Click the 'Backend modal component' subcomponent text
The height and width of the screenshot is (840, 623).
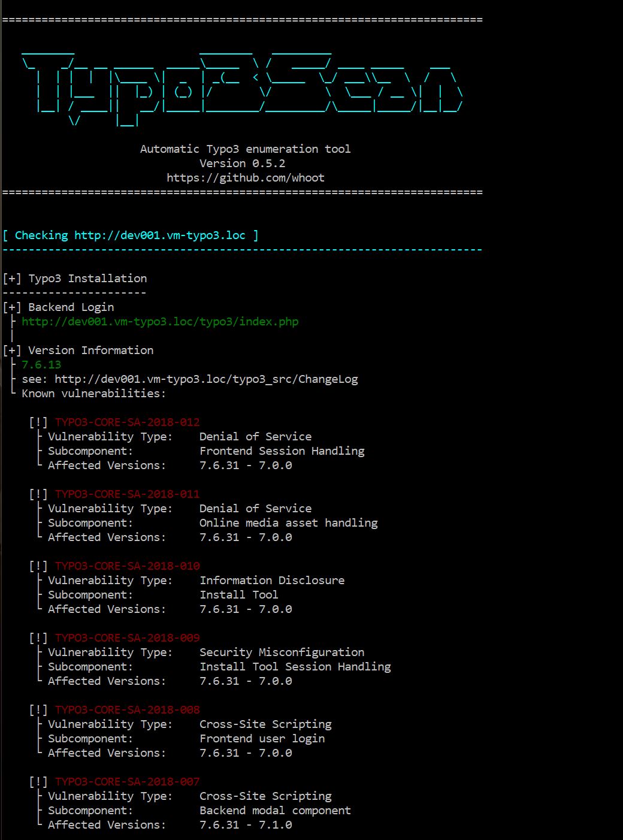point(275,811)
